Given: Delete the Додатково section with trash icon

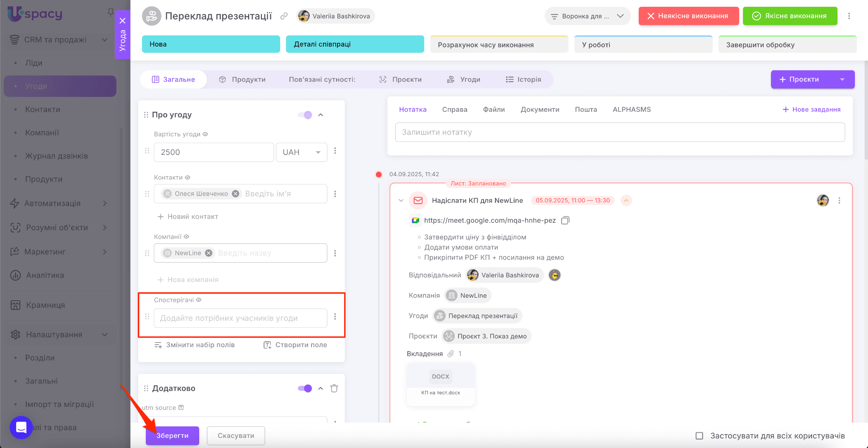Looking at the screenshot, I should [x=334, y=388].
